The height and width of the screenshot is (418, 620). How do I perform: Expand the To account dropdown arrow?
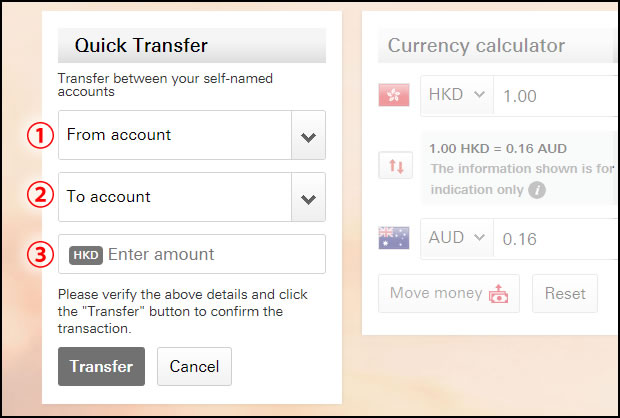(308, 197)
